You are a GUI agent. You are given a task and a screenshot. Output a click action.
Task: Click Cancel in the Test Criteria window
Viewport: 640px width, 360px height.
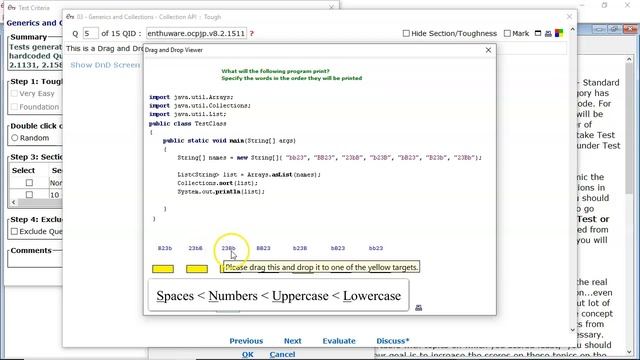pyautogui.click(x=282, y=354)
